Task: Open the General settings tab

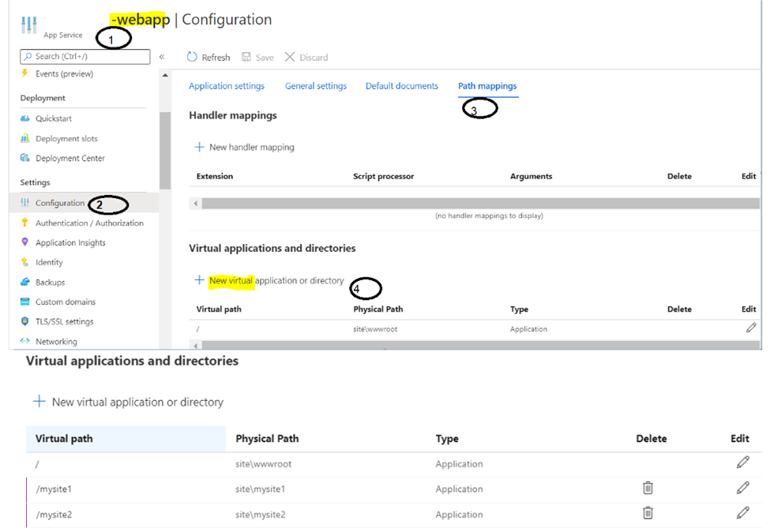Action: click(x=316, y=84)
